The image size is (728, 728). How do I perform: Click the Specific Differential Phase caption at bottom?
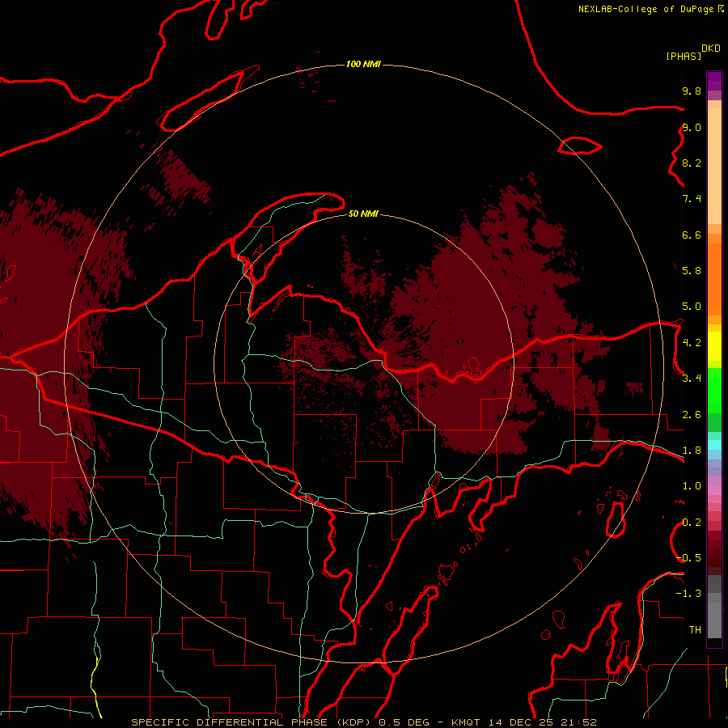click(x=363, y=722)
